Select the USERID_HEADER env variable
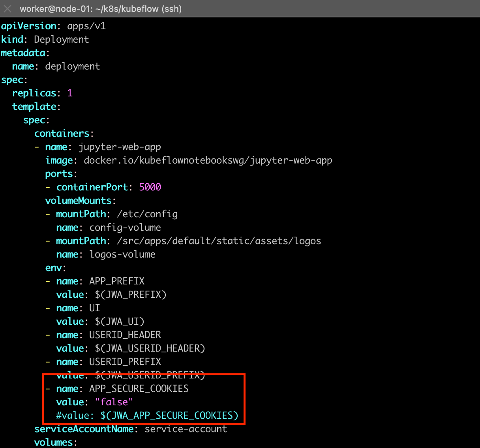 pyautogui.click(x=125, y=335)
